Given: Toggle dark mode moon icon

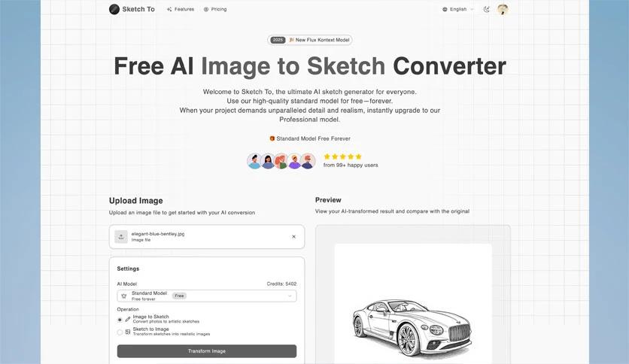Looking at the screenshot, I should tap(487, 9).
